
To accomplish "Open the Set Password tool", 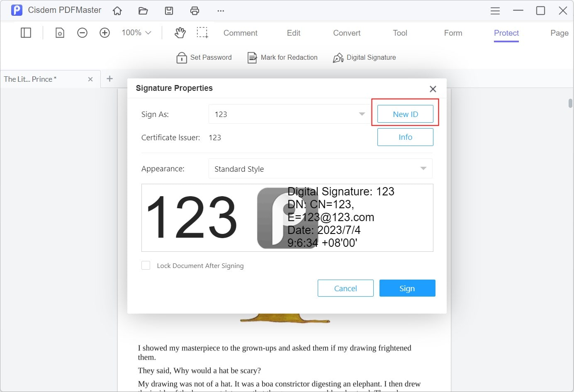I will pyautogui.click(x=204, y=57).
